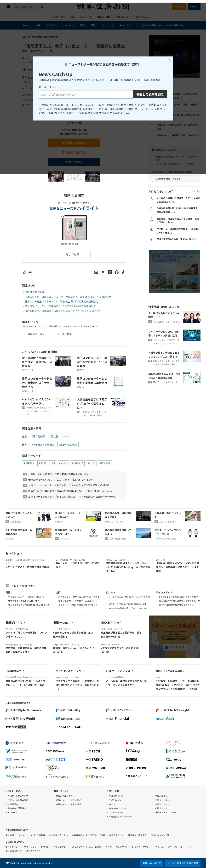The width and height of the screenshot is (206, 868).
Task: Open the LIVE menu item
Action: tap(72, 17)
